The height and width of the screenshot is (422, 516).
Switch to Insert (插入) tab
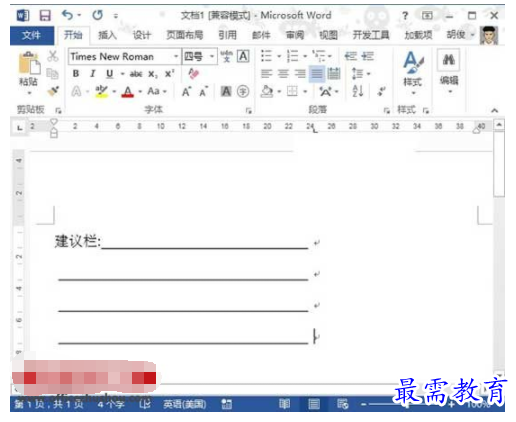point(107,35)
